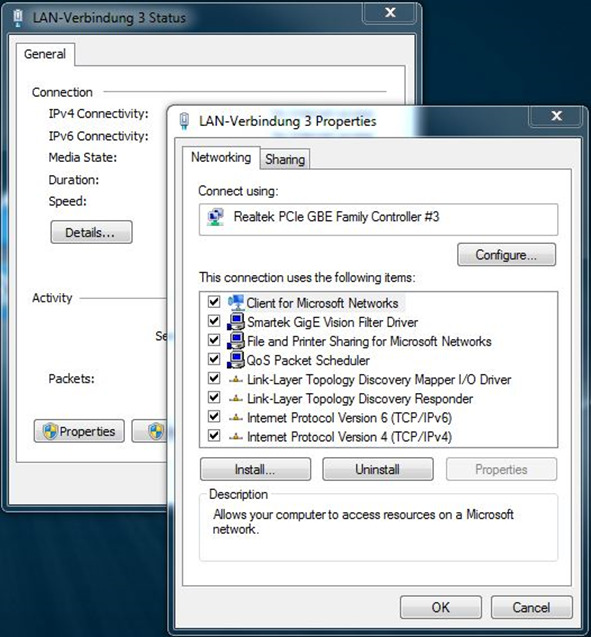Open the General tab in Status window
The width and height of the screenshot is (591, 637).
click(45, 54)
